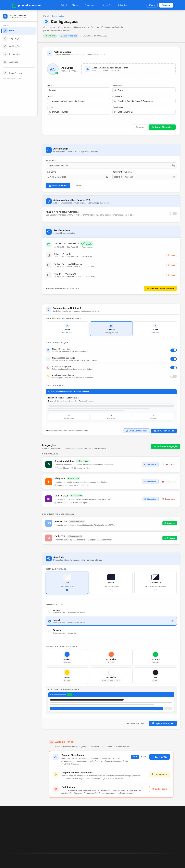
Task: Click the Organização input field
Action: 144,101
